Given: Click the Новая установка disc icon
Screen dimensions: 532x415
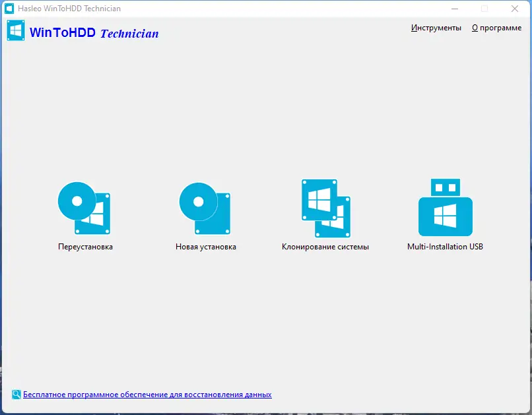Looking at the screenshot, I should click(x=205, y=208).
